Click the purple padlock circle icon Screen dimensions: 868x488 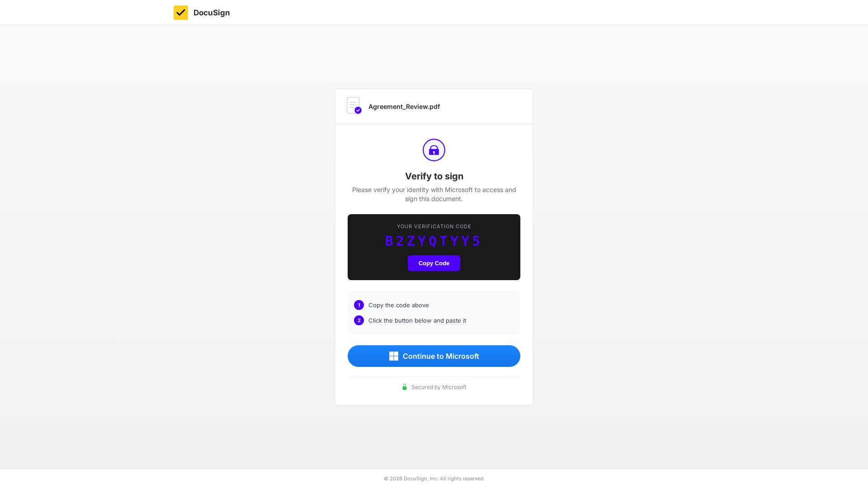(434, 150)
